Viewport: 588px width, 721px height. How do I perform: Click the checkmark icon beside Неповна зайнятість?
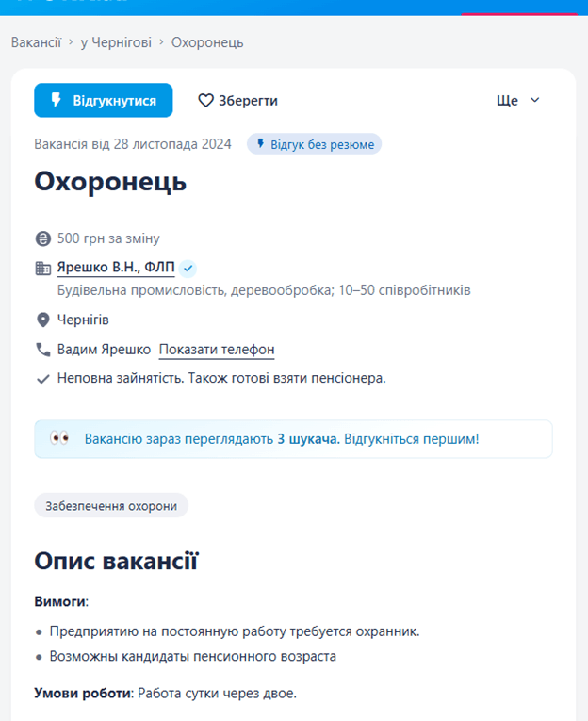(42, 379)
